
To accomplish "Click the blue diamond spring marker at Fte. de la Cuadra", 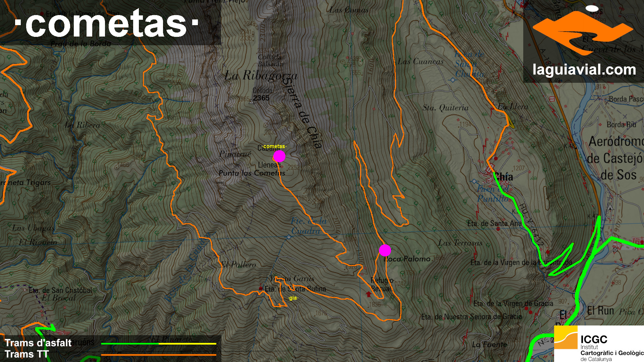I will click(x=289, y=237).
